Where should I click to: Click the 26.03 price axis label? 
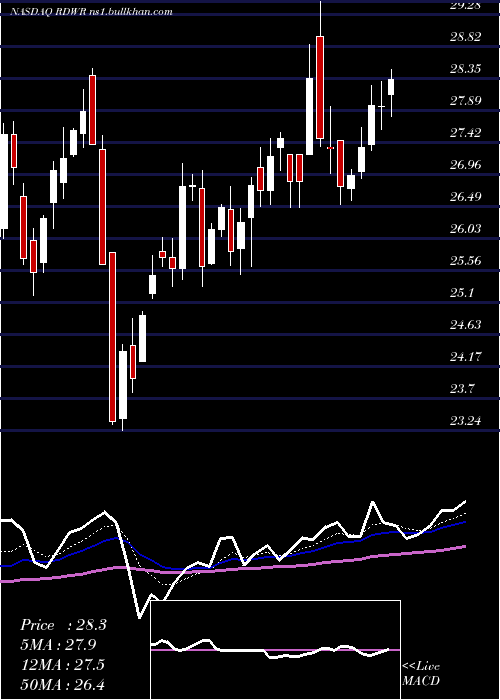coord(465,229)
